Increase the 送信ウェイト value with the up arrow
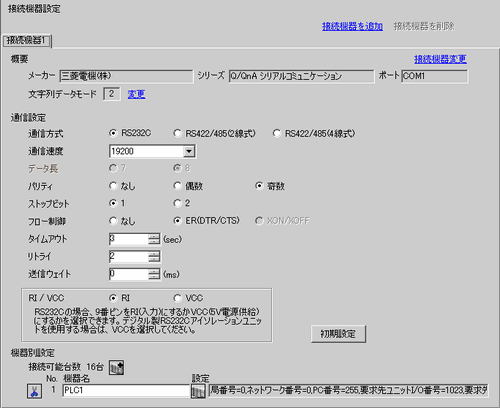The image size is (500, 408). (x=154, y=271)
